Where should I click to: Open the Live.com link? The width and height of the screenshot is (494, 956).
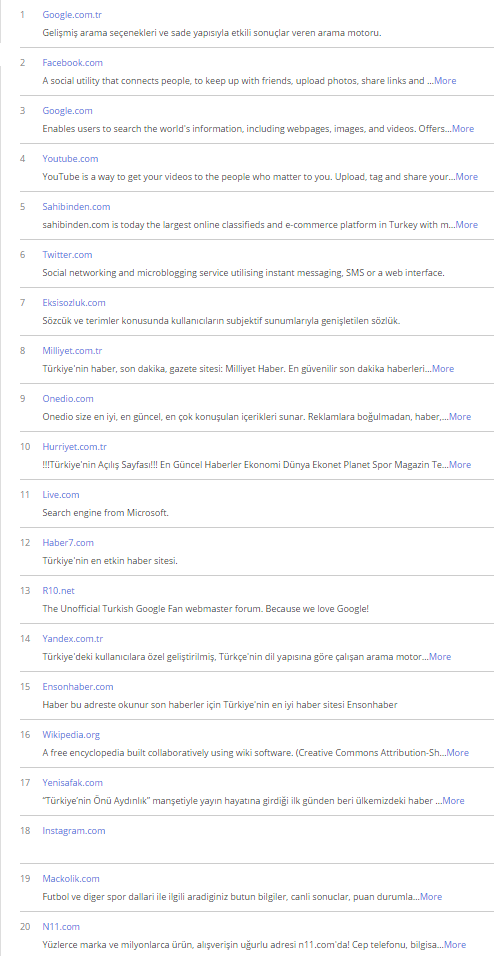pos(61,494)
